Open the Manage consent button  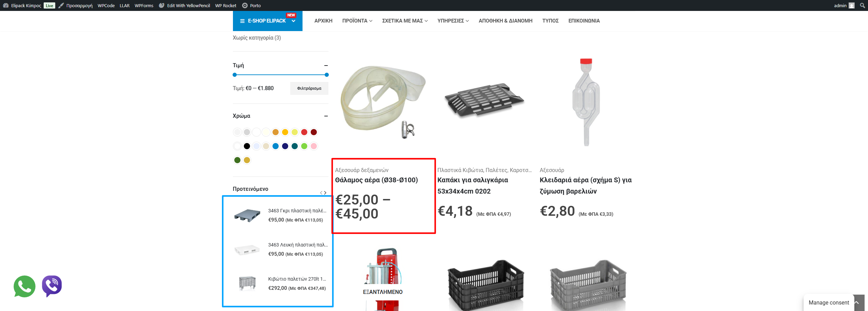pyautogui.click(x=829, y=302)
